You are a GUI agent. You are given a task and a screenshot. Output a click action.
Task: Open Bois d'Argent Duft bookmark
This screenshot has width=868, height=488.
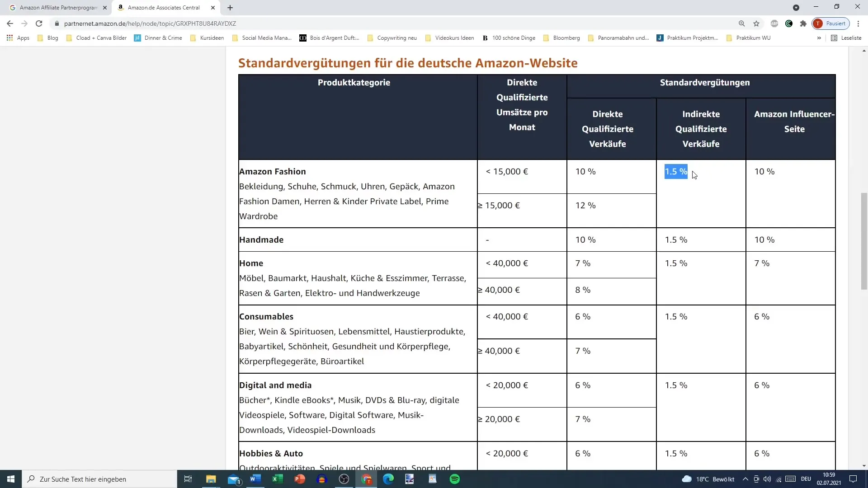click(330, 38)
